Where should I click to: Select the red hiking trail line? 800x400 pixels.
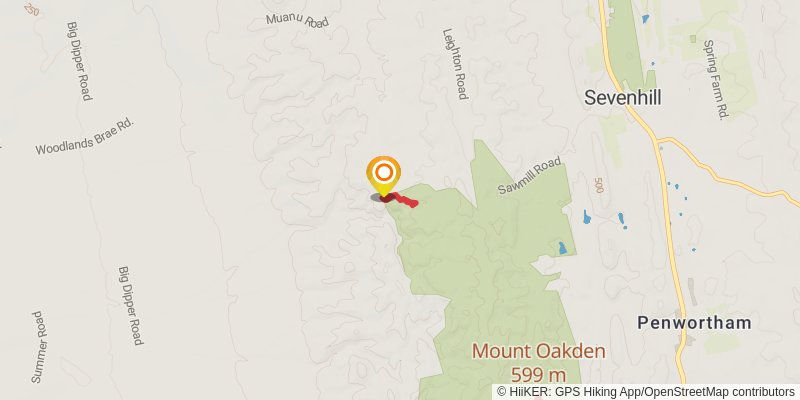click(401, 199)
